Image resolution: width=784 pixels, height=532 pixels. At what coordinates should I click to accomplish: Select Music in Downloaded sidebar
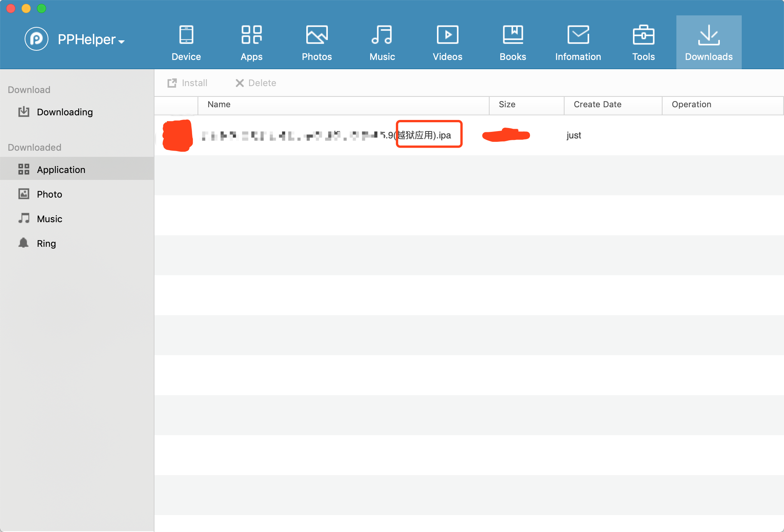click(x=49, y=219)
